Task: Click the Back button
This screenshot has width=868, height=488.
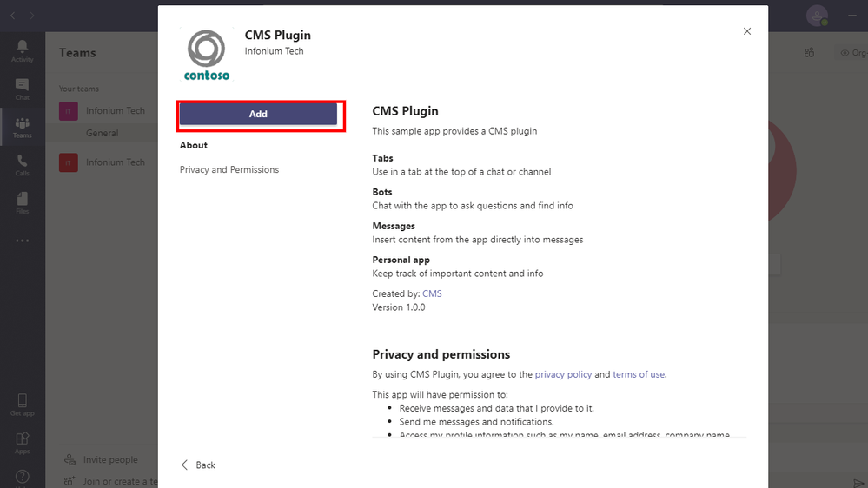Action: 198,465
